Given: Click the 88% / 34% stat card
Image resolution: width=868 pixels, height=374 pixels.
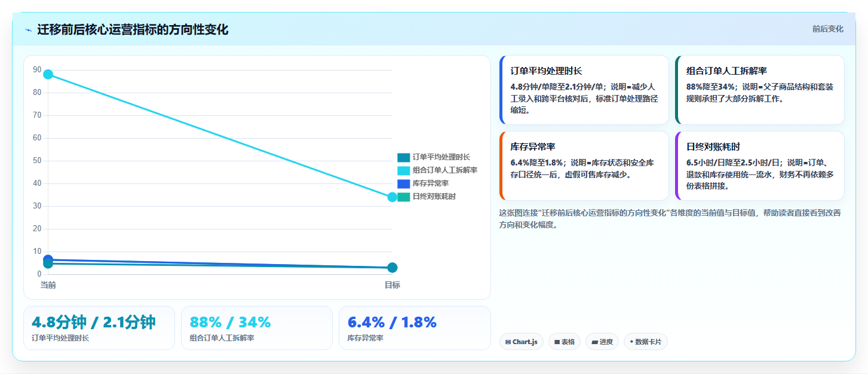Looking at the screenshot, I should coord(257,328).
